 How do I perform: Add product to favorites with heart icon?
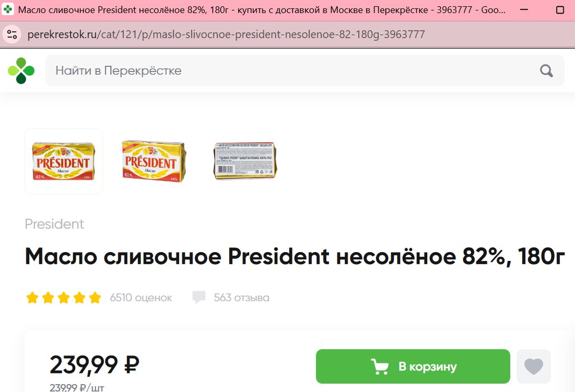(533, 366)
